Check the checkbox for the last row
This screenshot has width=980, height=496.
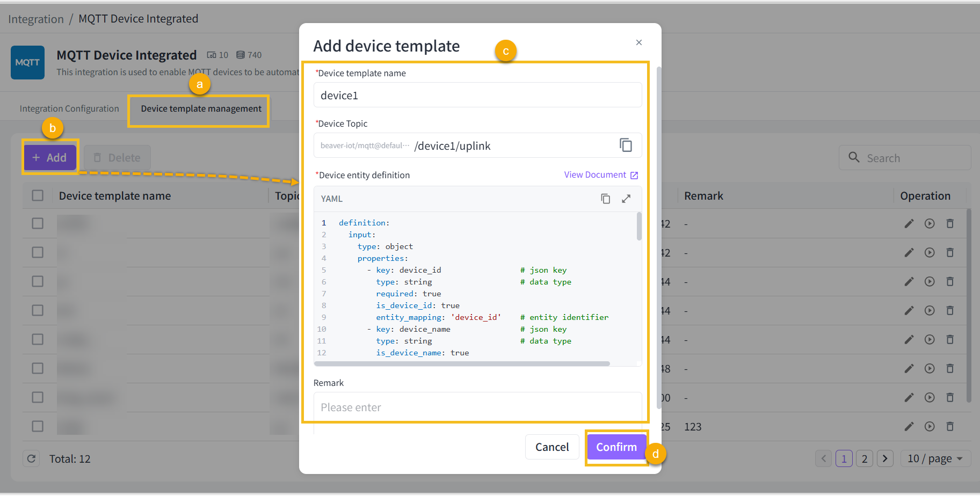tap(38, 427)
